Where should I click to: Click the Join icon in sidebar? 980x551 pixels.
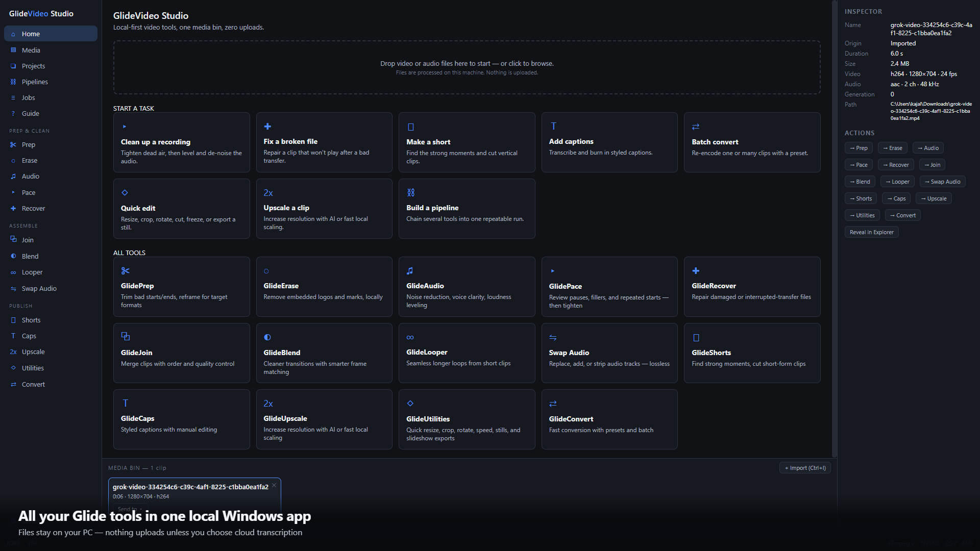[13, 239]
